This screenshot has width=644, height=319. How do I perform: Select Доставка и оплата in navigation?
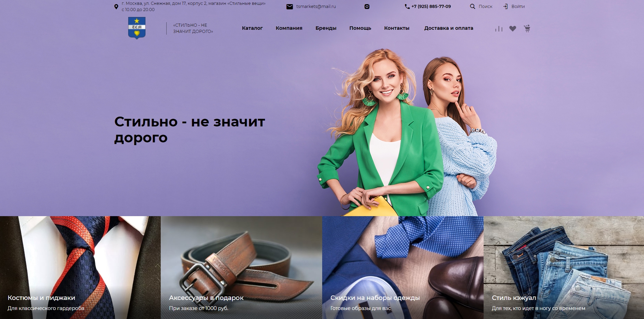[x=449, y=28]
